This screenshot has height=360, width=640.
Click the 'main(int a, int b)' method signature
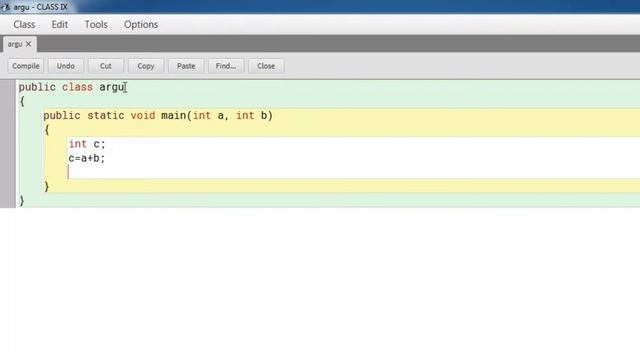point(217,116)
